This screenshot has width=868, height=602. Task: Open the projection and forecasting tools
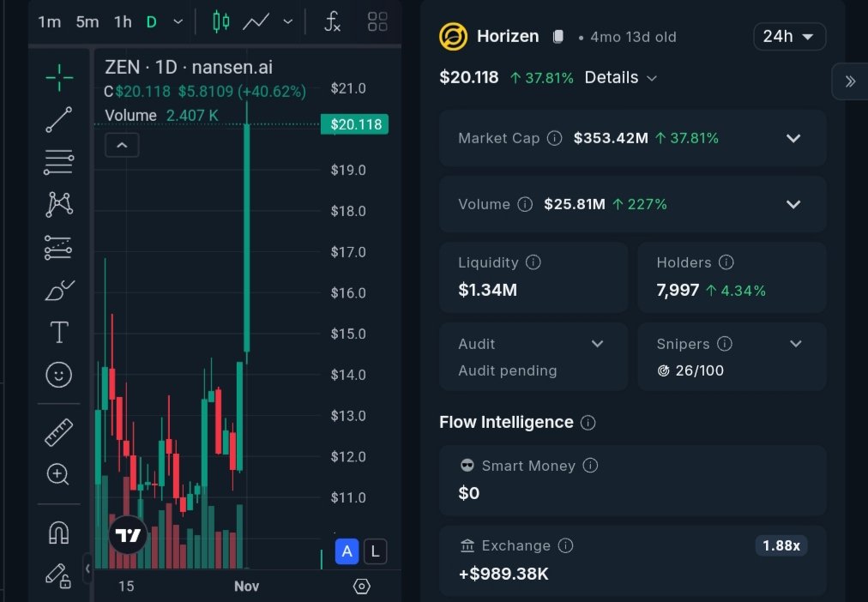(58, 247)
